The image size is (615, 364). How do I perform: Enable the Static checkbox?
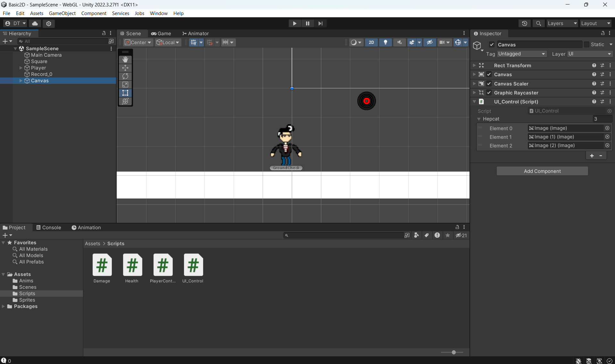point(586,44)
